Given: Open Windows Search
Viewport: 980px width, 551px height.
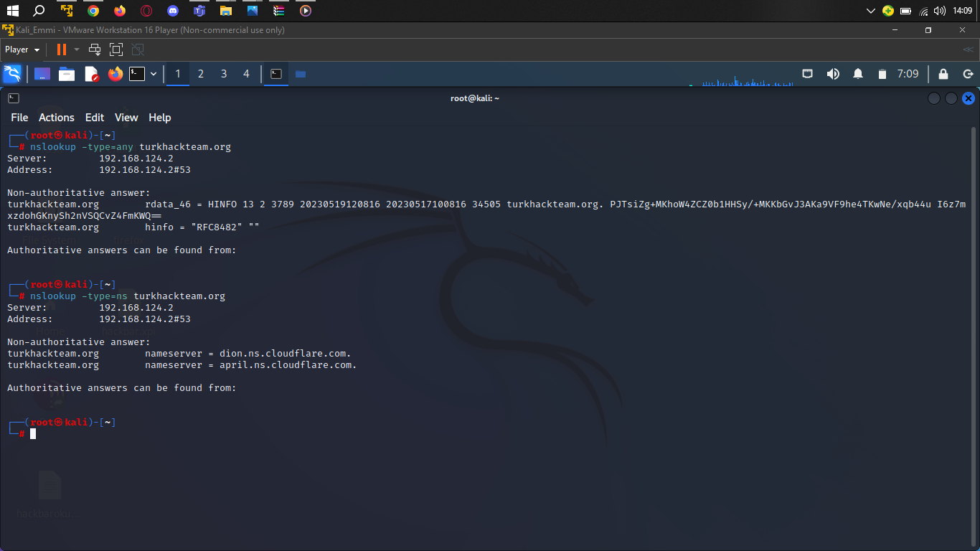Looking at the screenshot, I should tap(39, 11).
